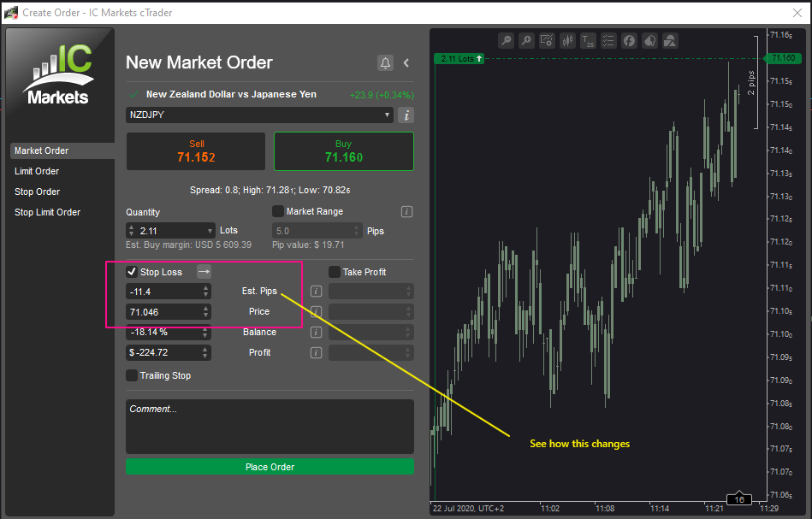Click the 71.160 price axis marker
Image resolution: width=812 pixels, height=519 pixels.
(x=781, y=58)
